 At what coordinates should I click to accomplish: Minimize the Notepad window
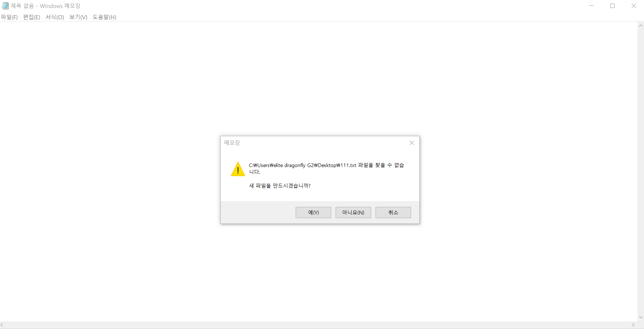[591, 6]
